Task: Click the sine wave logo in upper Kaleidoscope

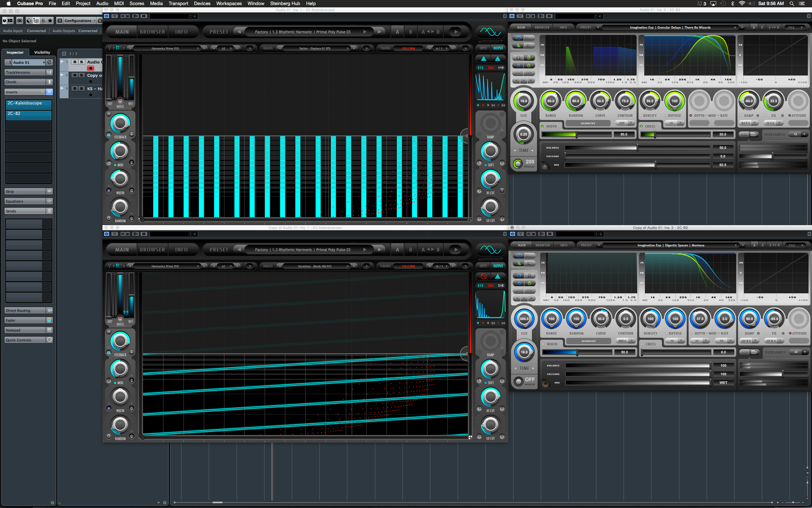Action: [490, 32]
